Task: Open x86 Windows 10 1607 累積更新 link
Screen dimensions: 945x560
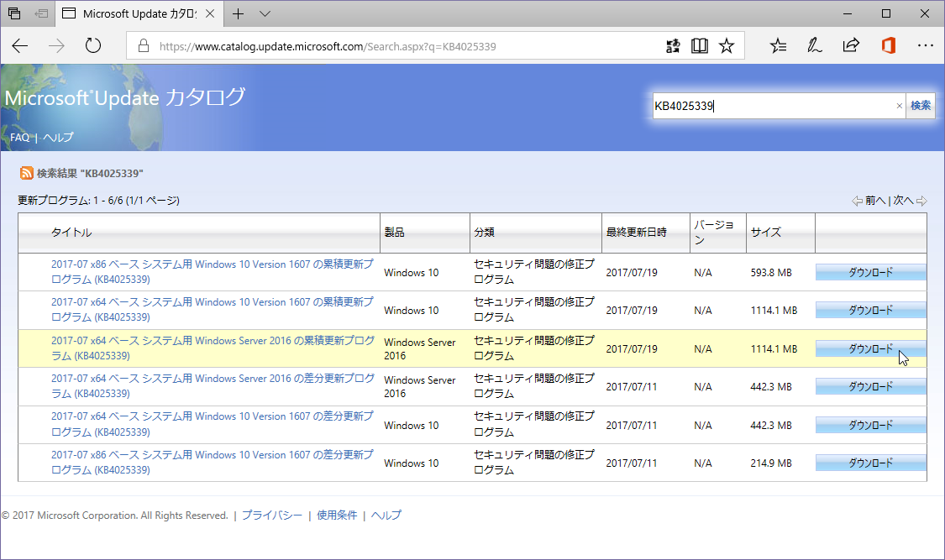Action: coord(213,271)
